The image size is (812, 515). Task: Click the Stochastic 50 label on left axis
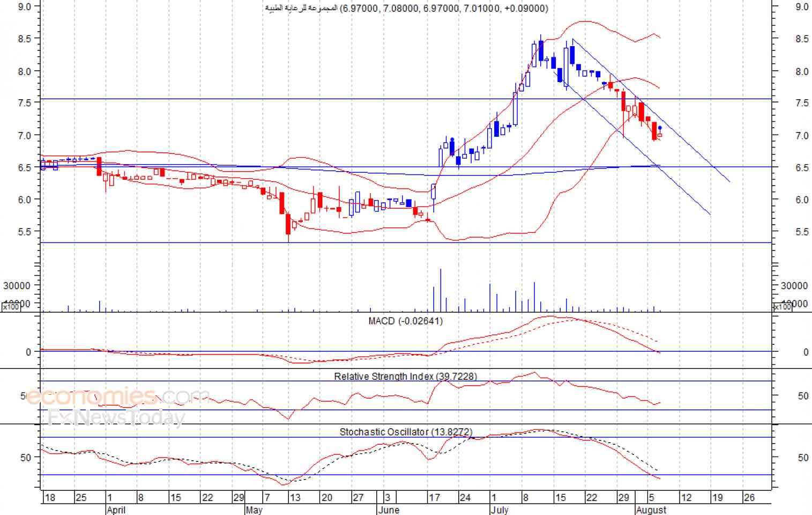[26, 458]
